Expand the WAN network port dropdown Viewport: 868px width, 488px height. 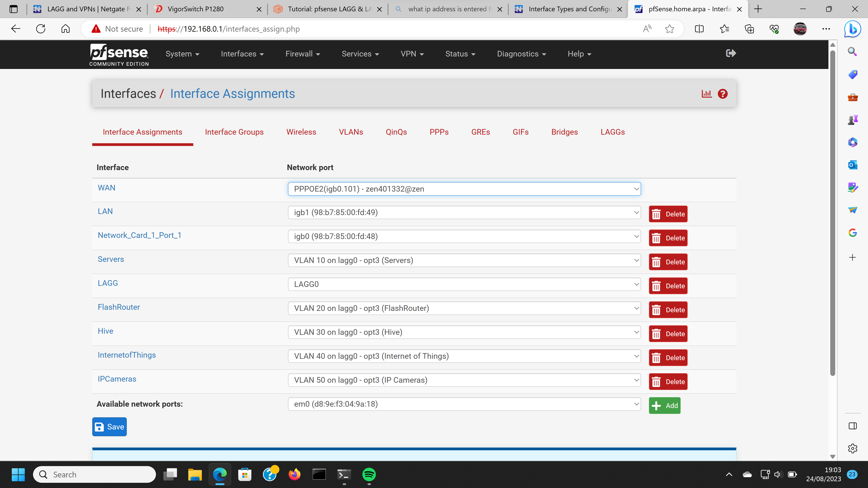tap(464, 189)
